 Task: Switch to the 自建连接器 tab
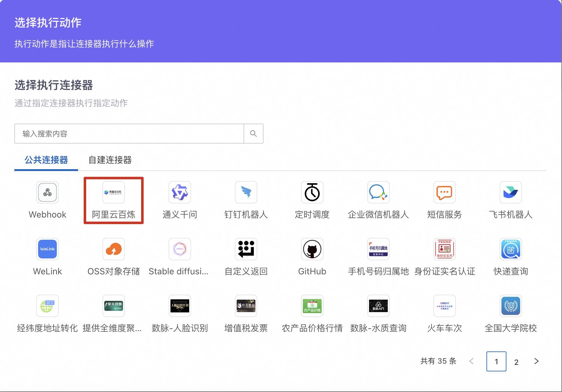pos(110,160)
